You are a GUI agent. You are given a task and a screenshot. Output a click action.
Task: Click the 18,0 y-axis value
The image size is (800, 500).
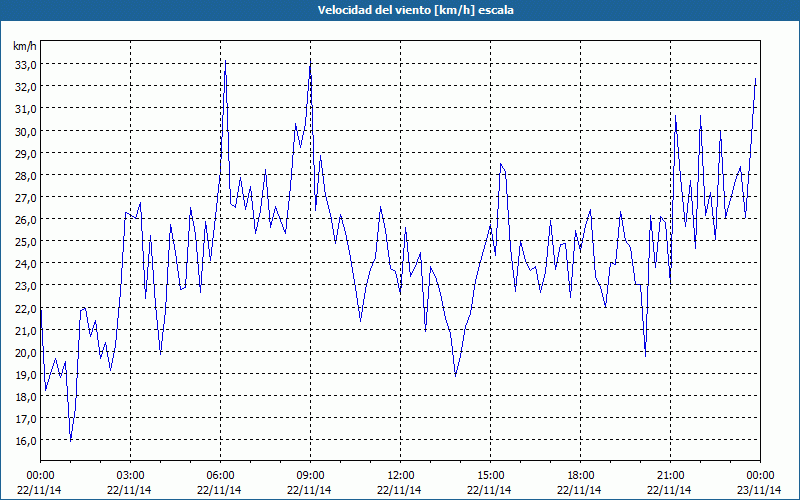click(26, 396)
